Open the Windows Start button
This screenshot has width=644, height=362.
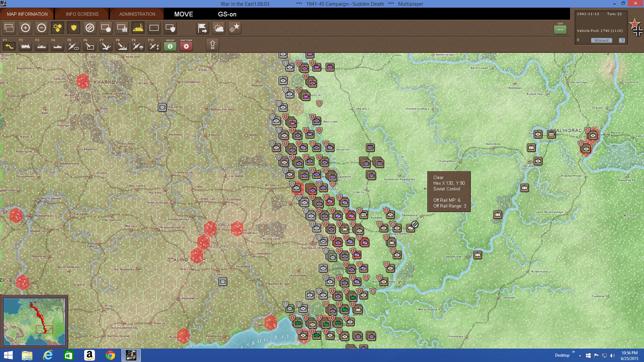tap(8, 355)
